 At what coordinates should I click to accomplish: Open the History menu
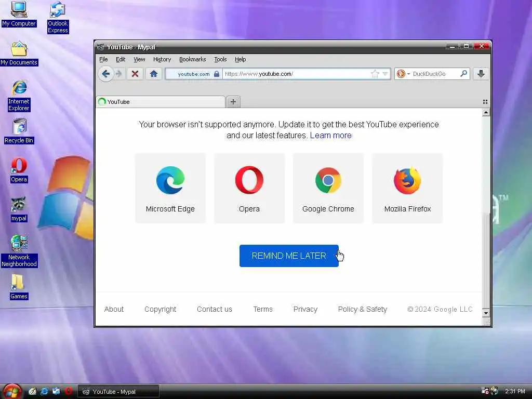coord(162,59)
